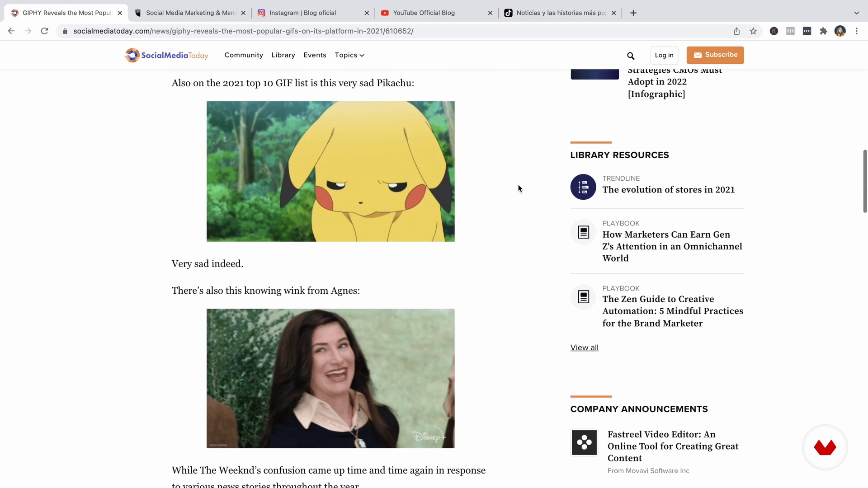Image resolution: width=868 pixels, height=488 pixels.
Task: Click the View all link
Action: point(584,347)
